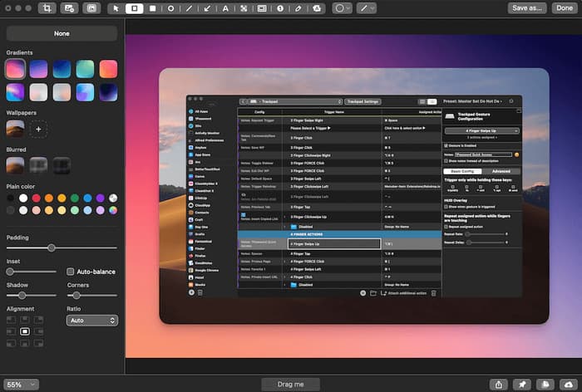Pick the Highlighter pen tool
The image size is (582, 392).
pyautogui.click(x=298, y=8)
